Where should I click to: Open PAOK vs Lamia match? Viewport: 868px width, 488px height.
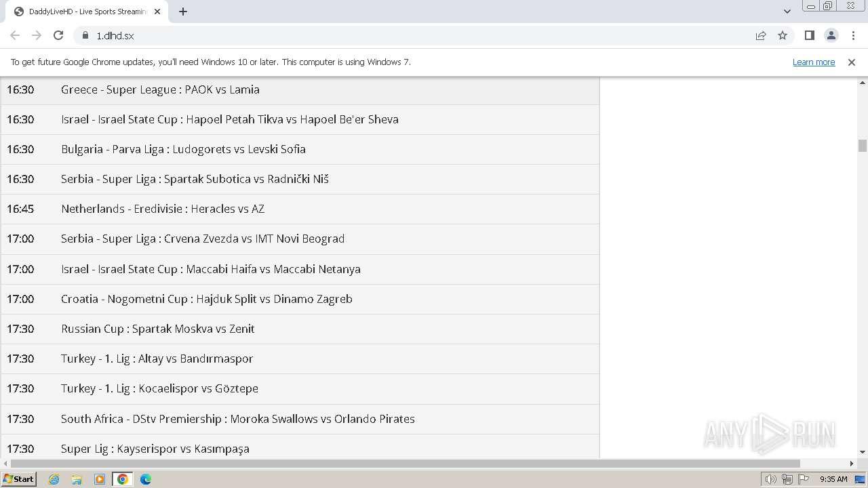click(160, 89)
